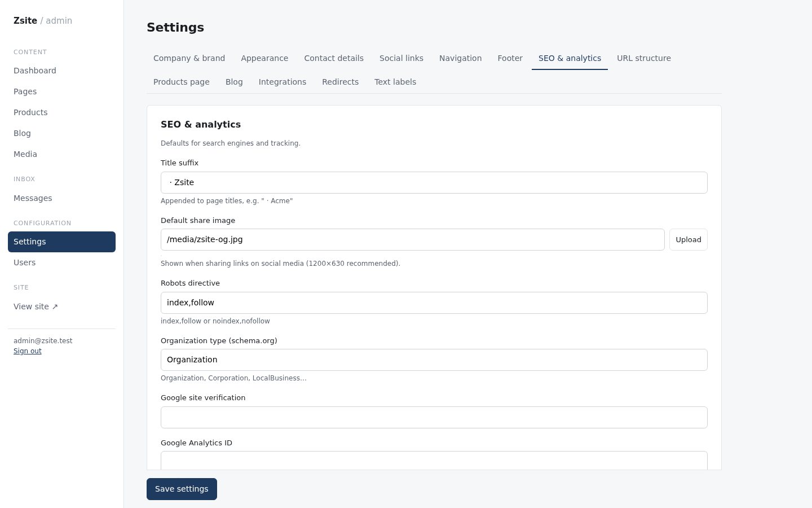The width and height of the screenshot is (812, 508).
Task: Click Upload for default share image
Action: click(689, 239)
